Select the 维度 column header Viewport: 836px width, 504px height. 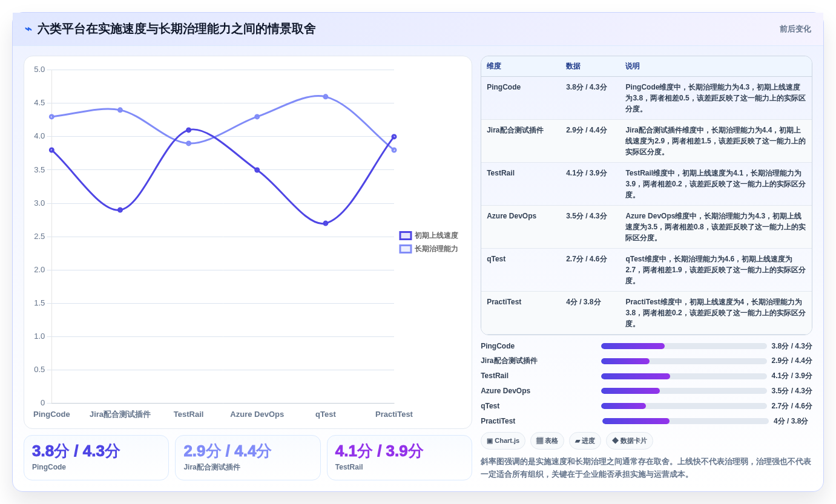[x=494, y=66]
